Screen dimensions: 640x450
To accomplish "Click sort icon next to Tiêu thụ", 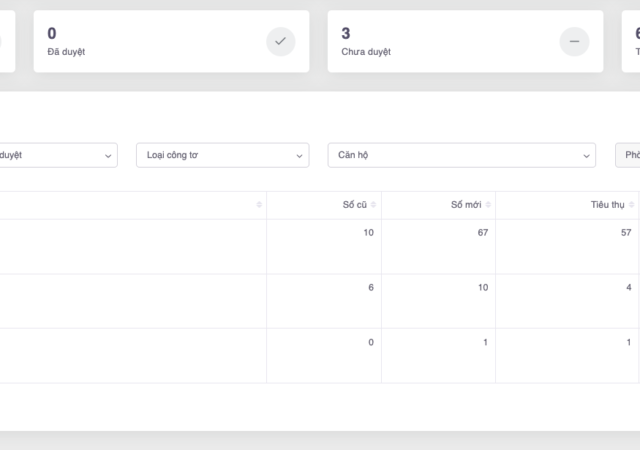I will tap(632, 205).
